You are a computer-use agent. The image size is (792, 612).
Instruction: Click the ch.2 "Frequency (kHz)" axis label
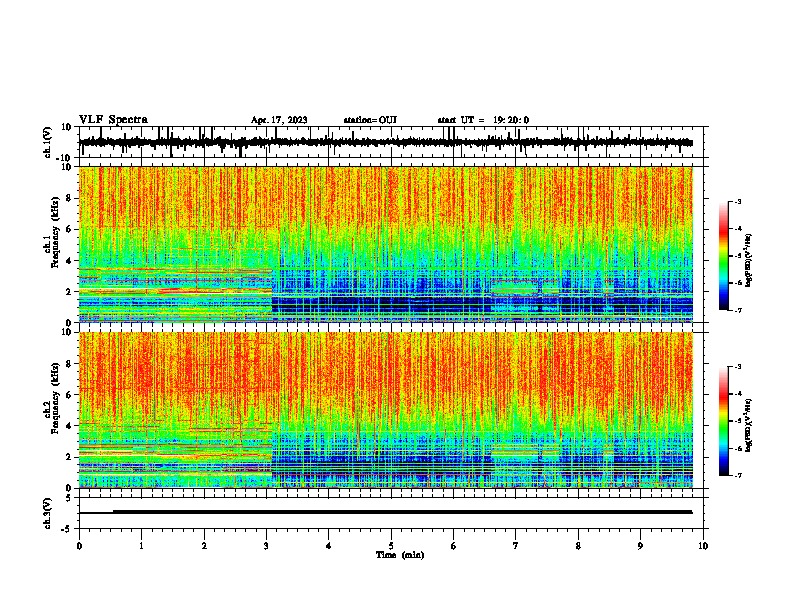(55, 397)
